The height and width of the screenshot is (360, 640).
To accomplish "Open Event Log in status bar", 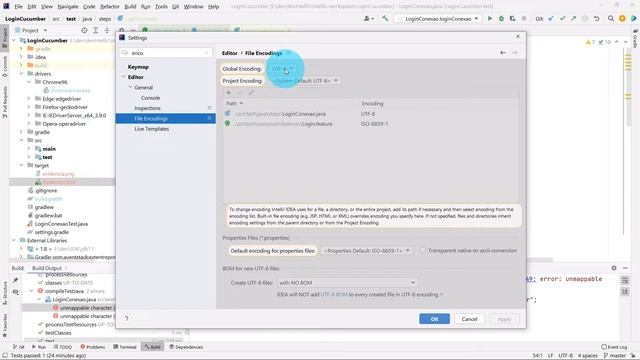I will [x=614, y=347].
